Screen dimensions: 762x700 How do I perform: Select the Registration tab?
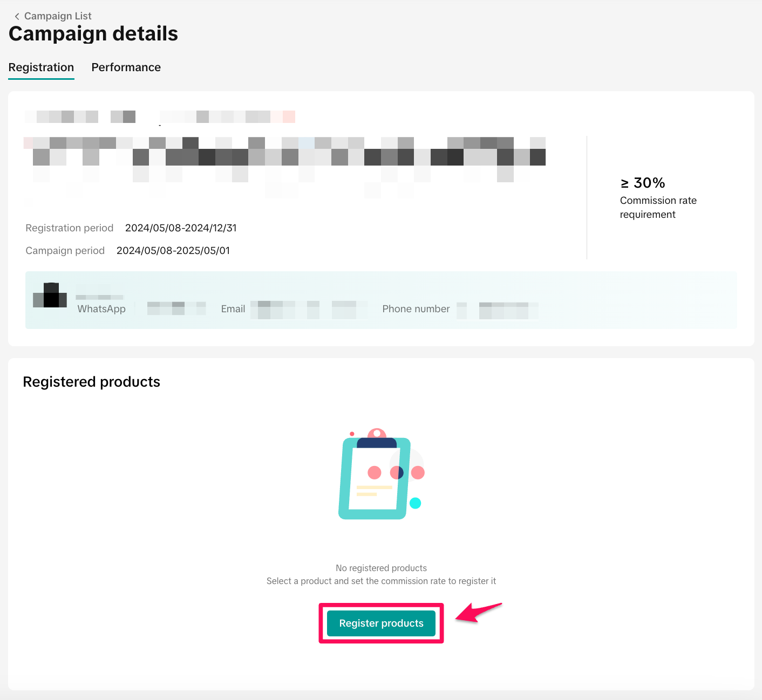click(x=41, y=67)
